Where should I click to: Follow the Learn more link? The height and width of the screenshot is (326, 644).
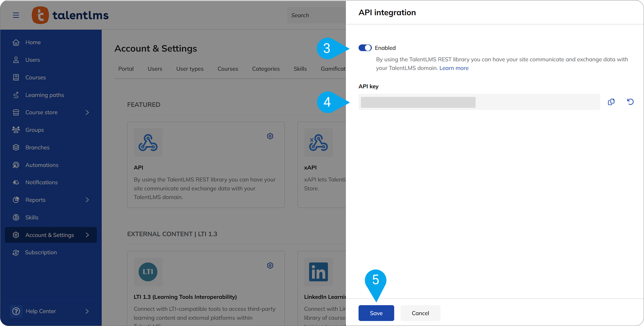pyautogui.click(x=454, y=68)
